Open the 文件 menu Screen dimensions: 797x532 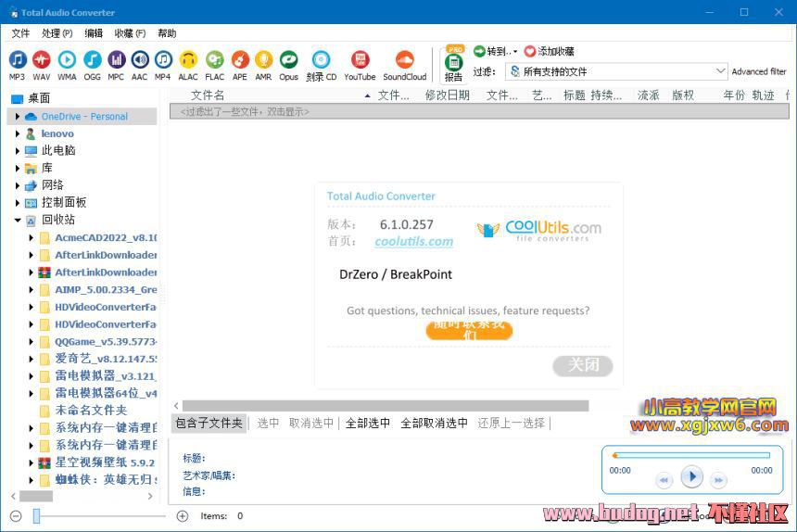20,33
